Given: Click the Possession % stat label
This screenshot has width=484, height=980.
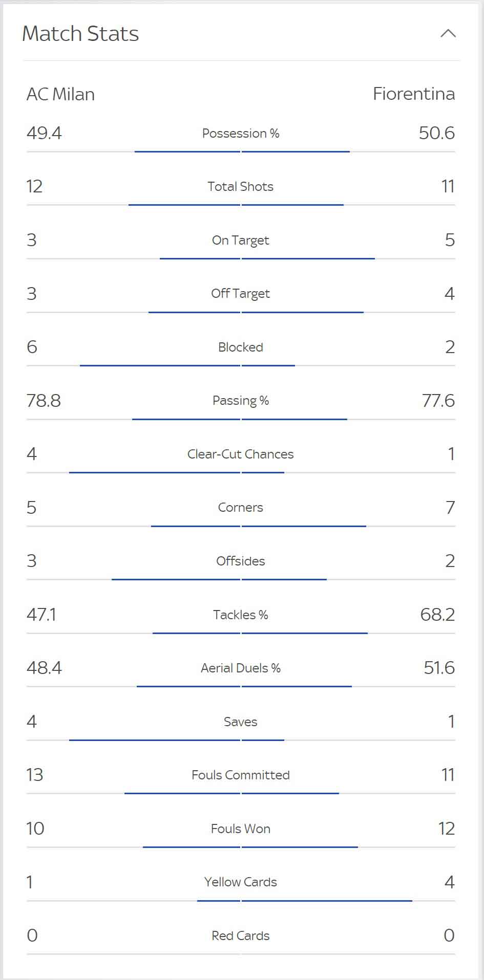Looking at the screenshot, I should coord(241,134).
